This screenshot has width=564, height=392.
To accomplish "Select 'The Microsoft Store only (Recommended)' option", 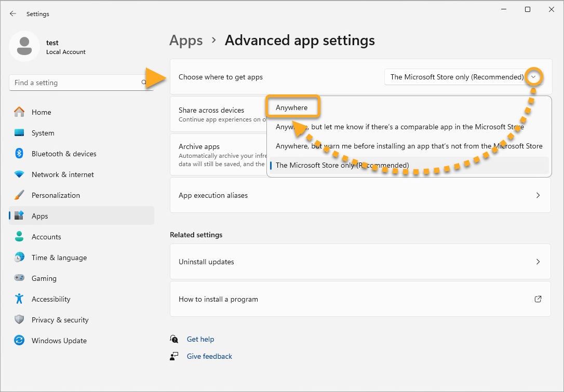I will coord(342,165).
